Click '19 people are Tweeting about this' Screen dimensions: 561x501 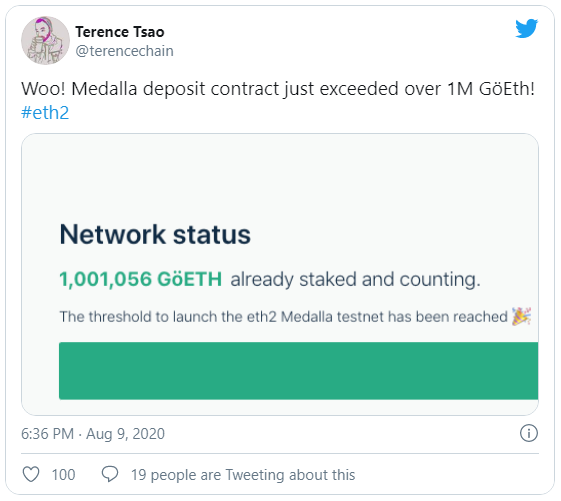tap(243, 475)
